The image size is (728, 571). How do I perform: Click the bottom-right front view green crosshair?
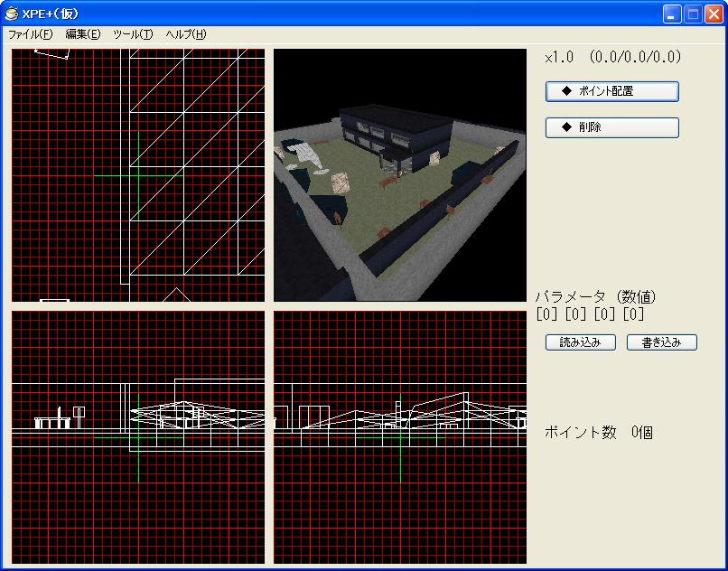400,437
